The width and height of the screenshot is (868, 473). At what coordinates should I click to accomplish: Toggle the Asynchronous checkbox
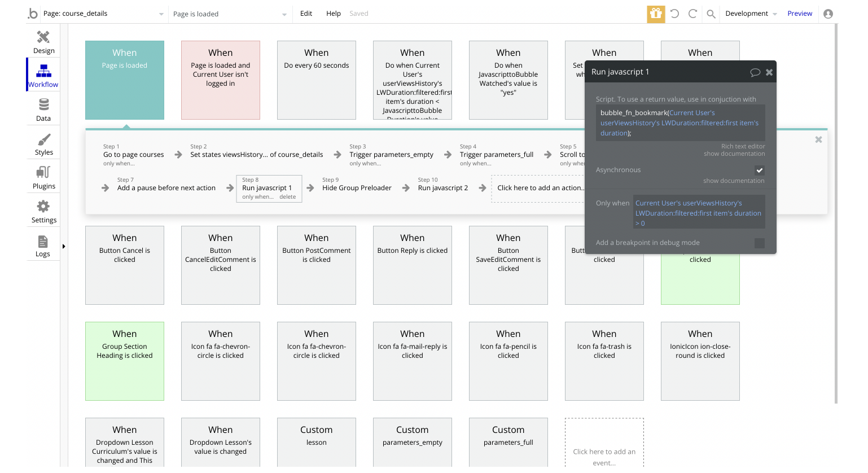point(760,170)
